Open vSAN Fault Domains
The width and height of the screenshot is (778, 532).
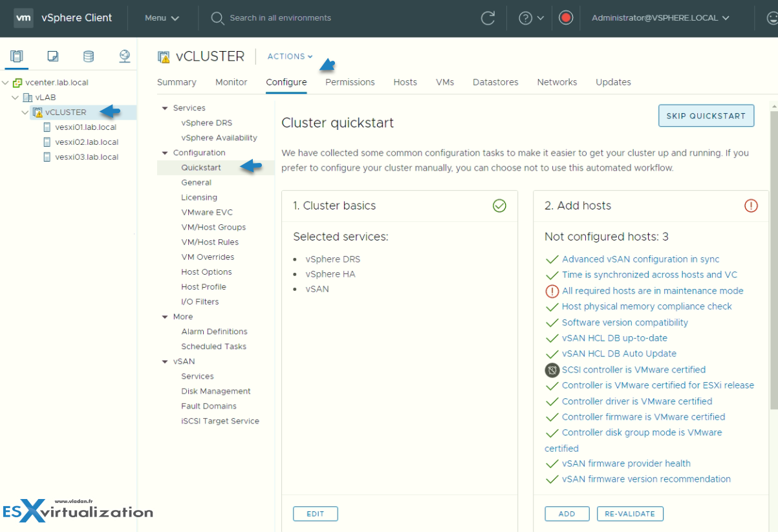pyautogui.click(x=209, y=406)
